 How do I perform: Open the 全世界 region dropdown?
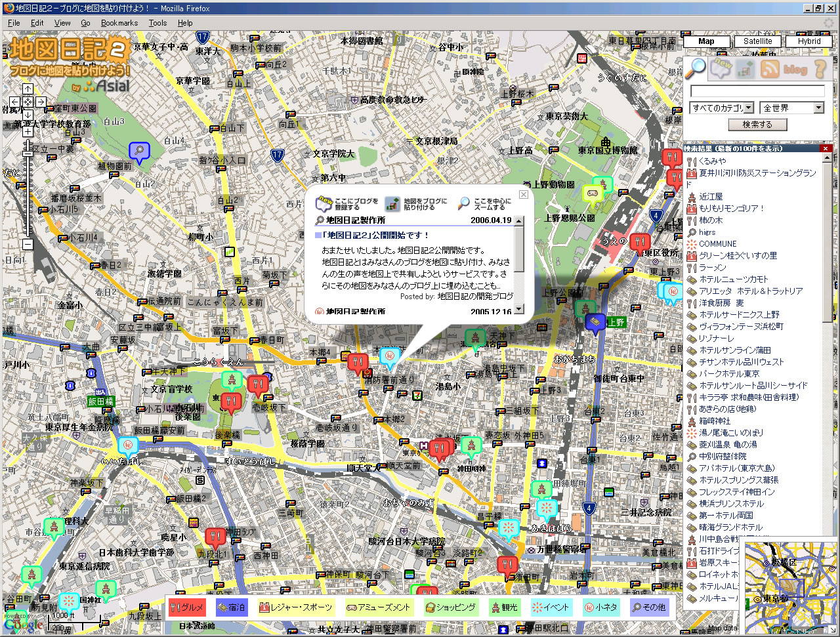(791, 108)
